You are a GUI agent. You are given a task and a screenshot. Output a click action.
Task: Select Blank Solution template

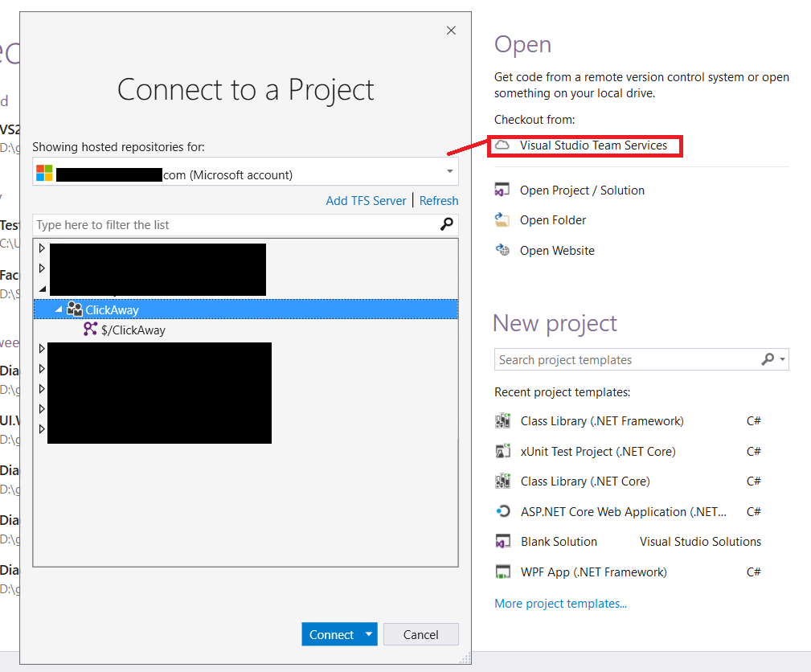click(559, 542)
